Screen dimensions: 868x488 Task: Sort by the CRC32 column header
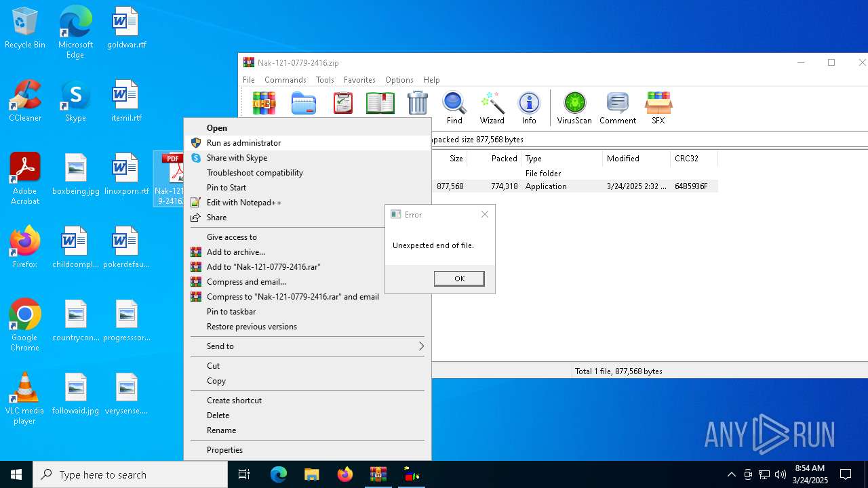pyautogui.click(x=694, y=159)
